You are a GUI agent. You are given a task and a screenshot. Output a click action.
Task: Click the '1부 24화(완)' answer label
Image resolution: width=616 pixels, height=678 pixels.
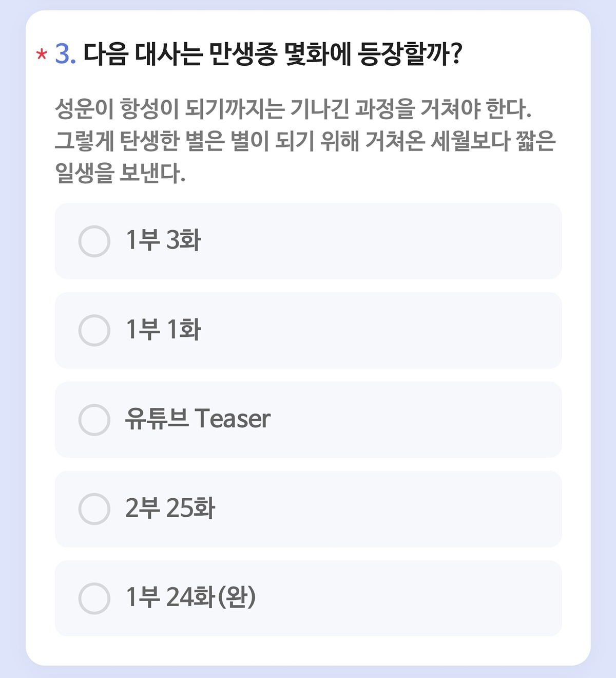(190, 597)
